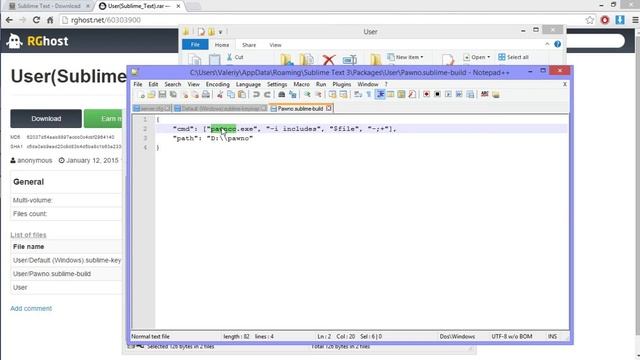Collapse the Explorer ribbon with the chevron
Image resolution: width=640 pixels, height=360 pixels.
pyautogui.click(x=547, y=44)
